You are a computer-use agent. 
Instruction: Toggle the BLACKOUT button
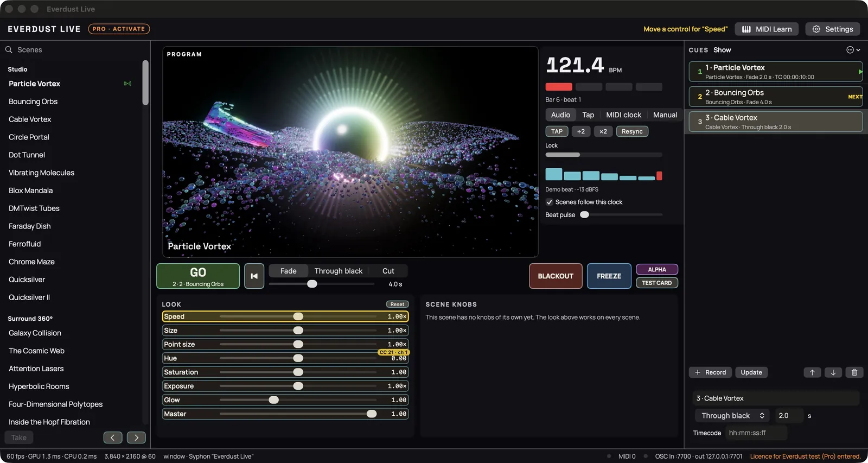click(x=556, y=276)
